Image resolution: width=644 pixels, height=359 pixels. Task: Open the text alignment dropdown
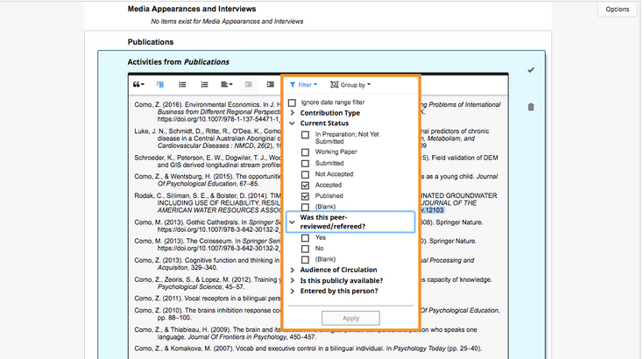(227, 85)
